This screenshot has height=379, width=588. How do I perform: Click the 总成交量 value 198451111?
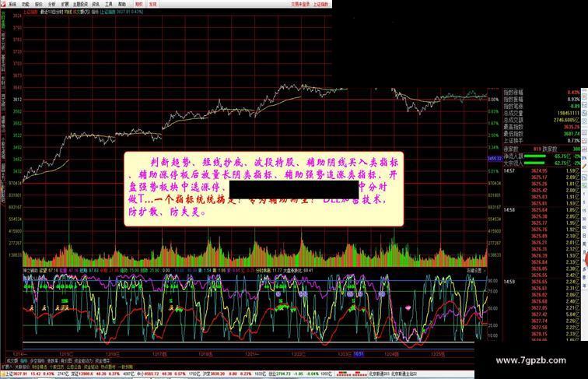coord(568,113)
